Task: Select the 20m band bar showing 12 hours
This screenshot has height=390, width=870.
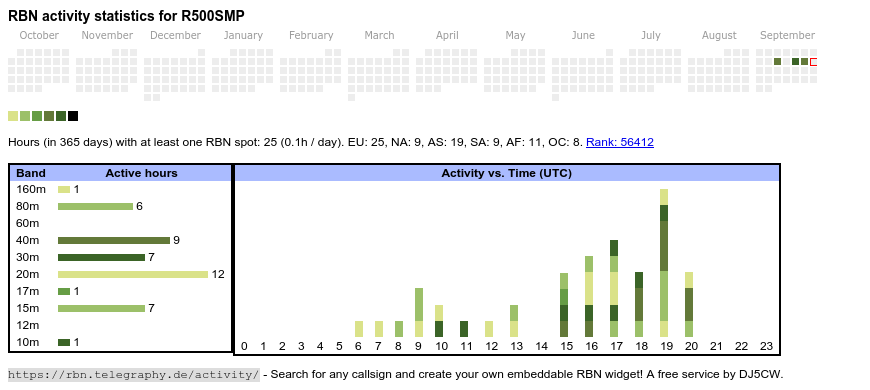Action: pyautogui.click(x=133, y=274)
